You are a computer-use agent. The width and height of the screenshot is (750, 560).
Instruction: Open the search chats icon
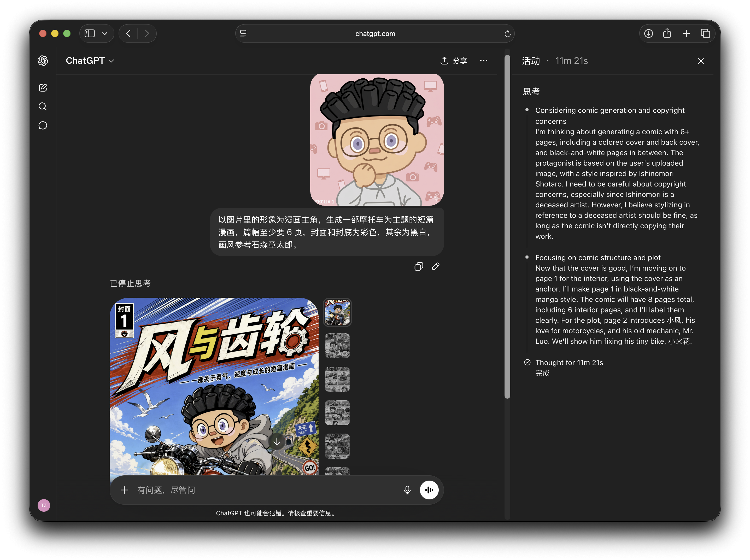tap(43, 107)
